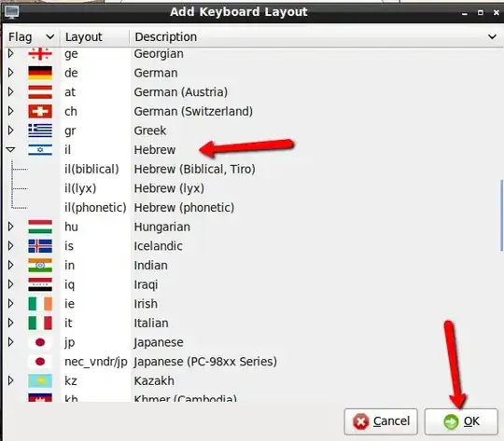Screen dimensions: 504x441
Task: Select the Italian description text
Action: click(x=151, y=324)
